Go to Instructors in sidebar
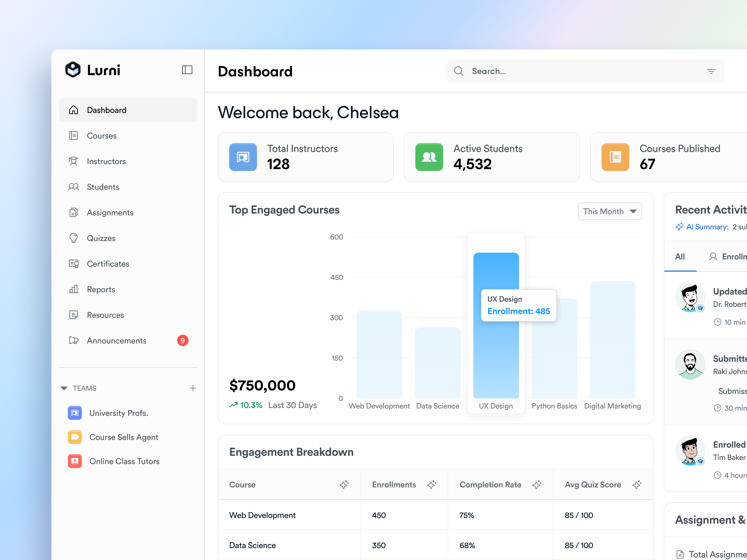 point(128,161)
